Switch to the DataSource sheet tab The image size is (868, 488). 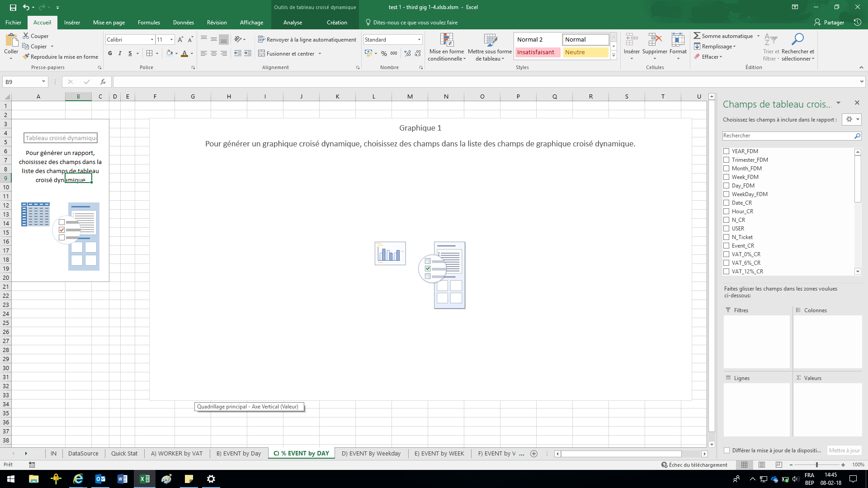coord(83,454)
